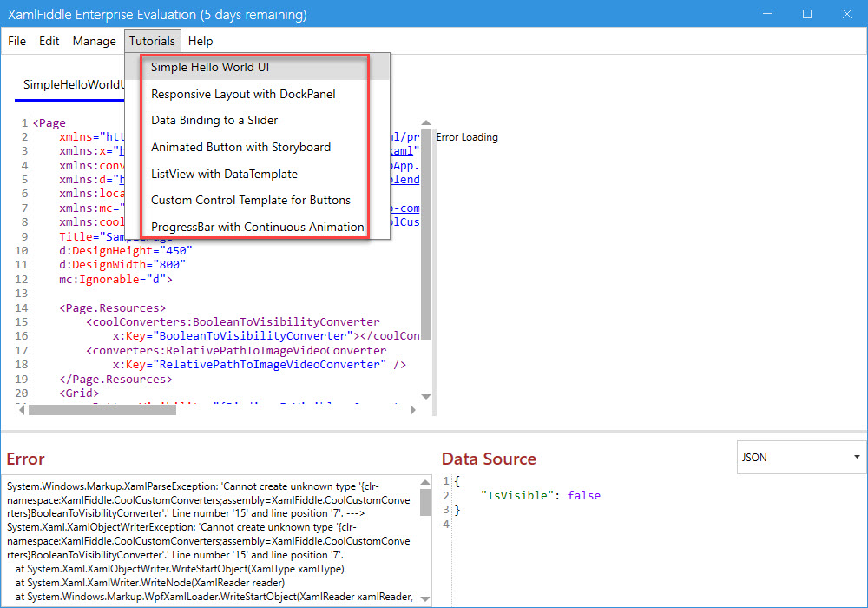Click the code editor scroll-up arrow

point(425,123)
